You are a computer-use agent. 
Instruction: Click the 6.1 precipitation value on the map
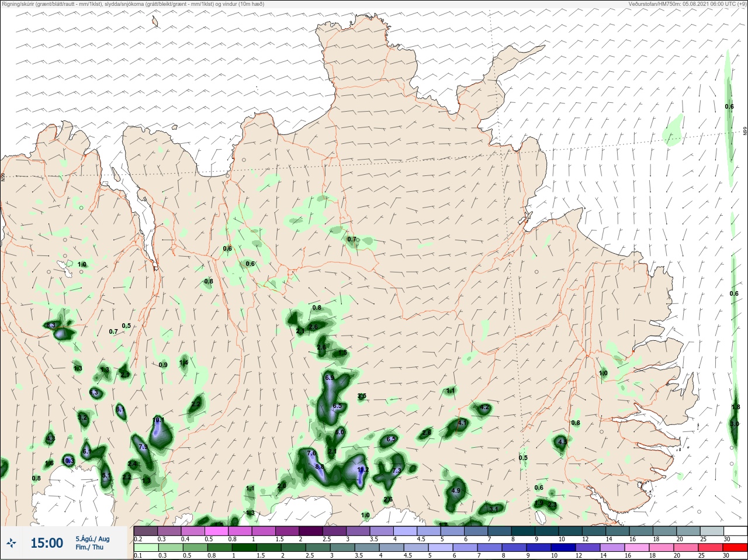pos(86,452)
